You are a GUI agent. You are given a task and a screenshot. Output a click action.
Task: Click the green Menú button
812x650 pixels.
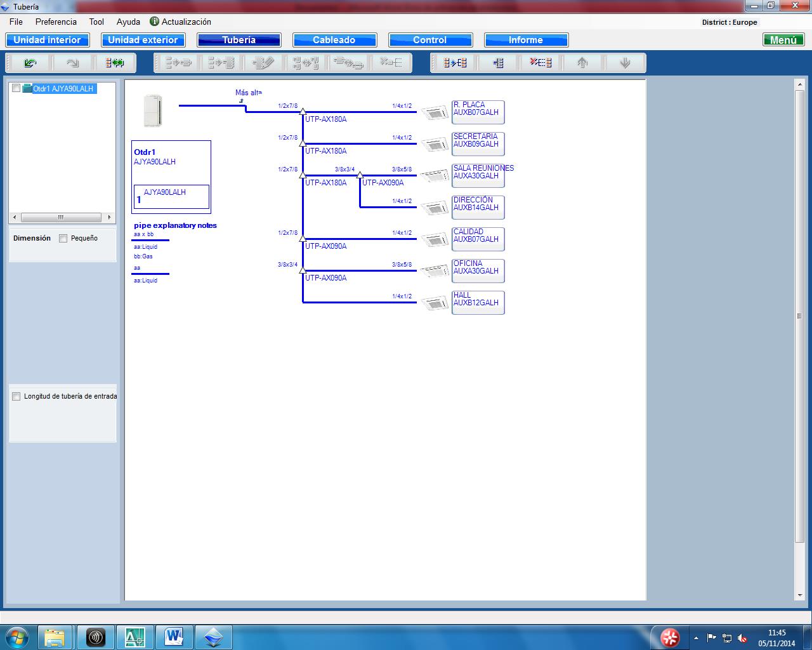click(x=783, y=40)
